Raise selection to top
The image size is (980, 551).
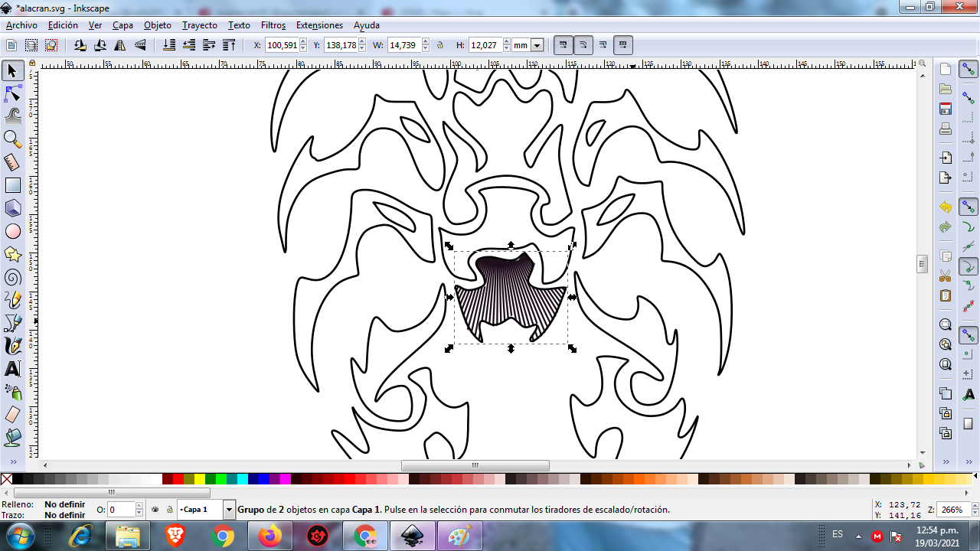point(228,45)
